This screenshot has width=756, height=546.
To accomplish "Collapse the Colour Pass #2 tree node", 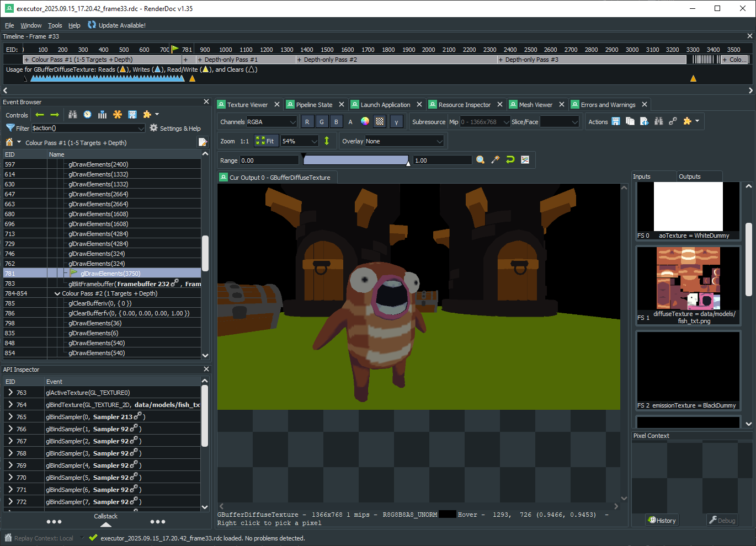I will [57, 293].
